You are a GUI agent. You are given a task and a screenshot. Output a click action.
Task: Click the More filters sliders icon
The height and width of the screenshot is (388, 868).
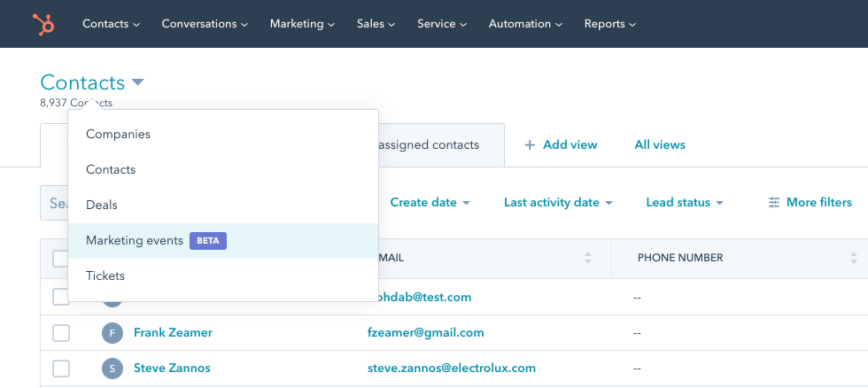774,203
